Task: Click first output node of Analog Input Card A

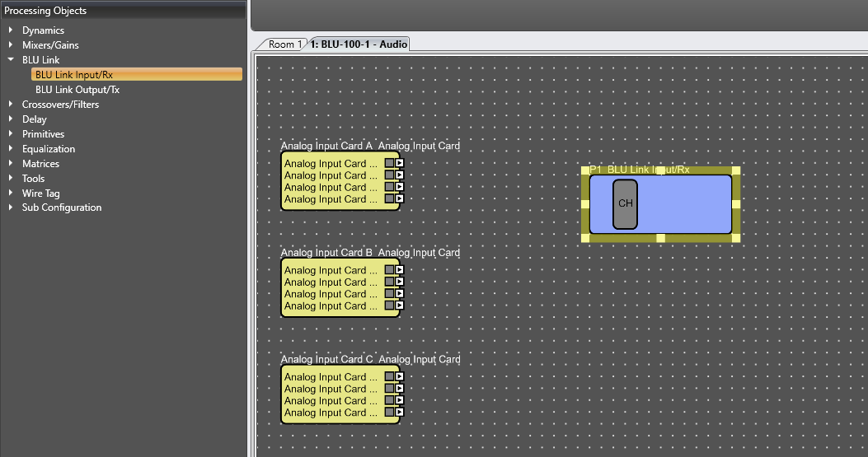Action: click(x=400, y=163)
